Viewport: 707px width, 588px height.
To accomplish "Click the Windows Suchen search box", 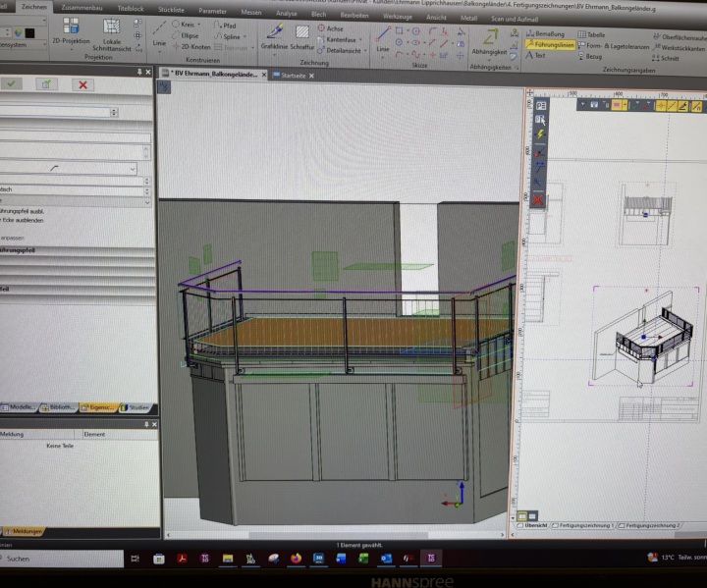I will [62, 559].
